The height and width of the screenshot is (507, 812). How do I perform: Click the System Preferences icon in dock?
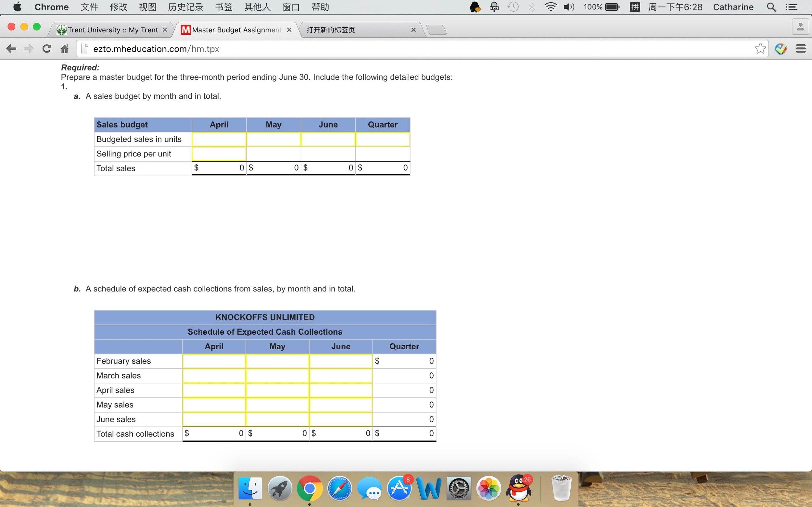click(x=459, y=489)
